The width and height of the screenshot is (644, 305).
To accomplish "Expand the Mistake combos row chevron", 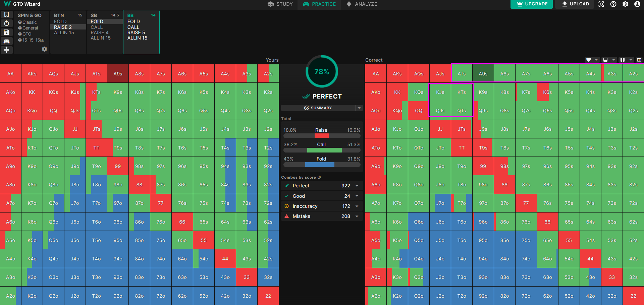I will (357, 216).
